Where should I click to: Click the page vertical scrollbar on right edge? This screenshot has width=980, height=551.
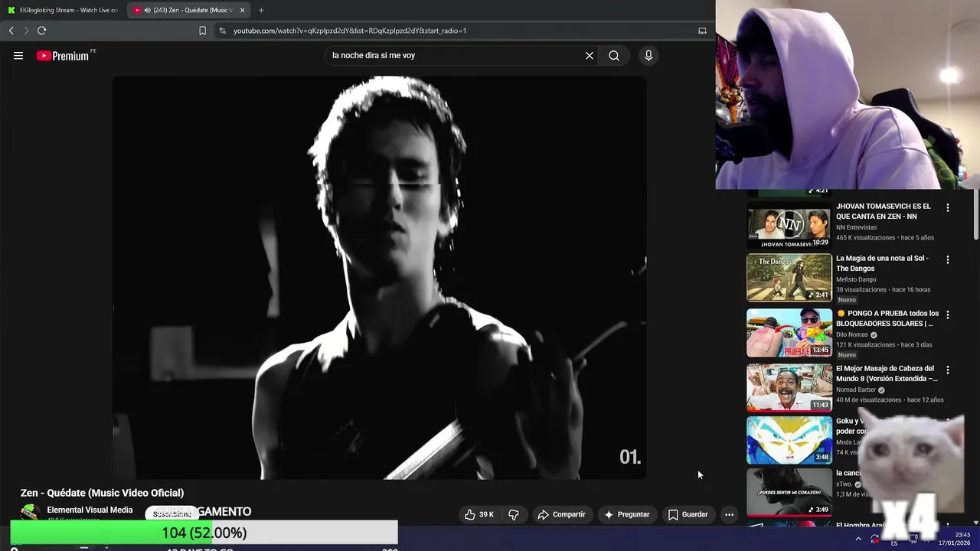pos(976,214)
